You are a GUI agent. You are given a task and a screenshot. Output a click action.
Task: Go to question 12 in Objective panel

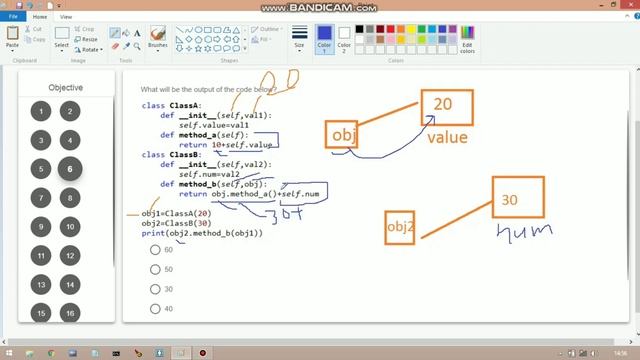pyautogui.click(x=70, y=256)
